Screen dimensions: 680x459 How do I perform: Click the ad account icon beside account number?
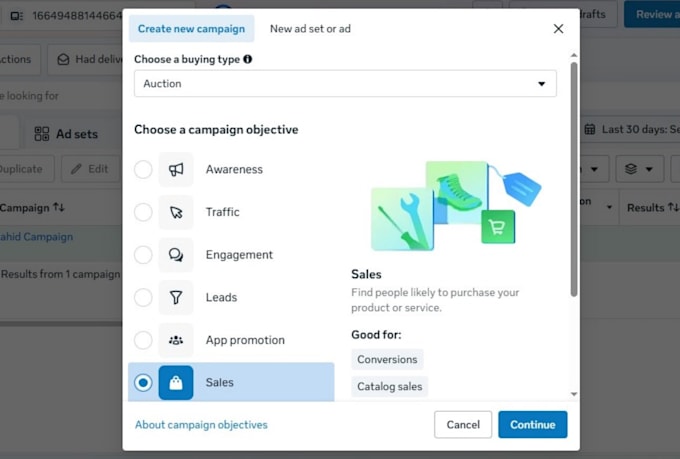(16, 16)
